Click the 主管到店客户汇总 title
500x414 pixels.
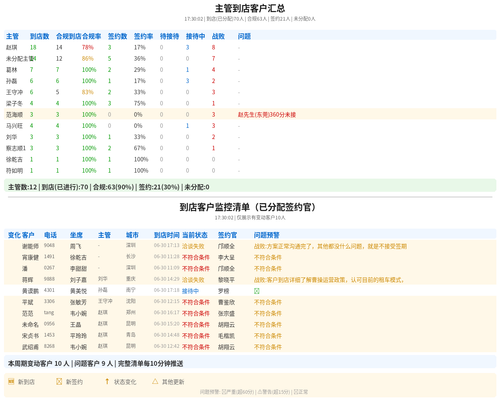pos(250,8)
